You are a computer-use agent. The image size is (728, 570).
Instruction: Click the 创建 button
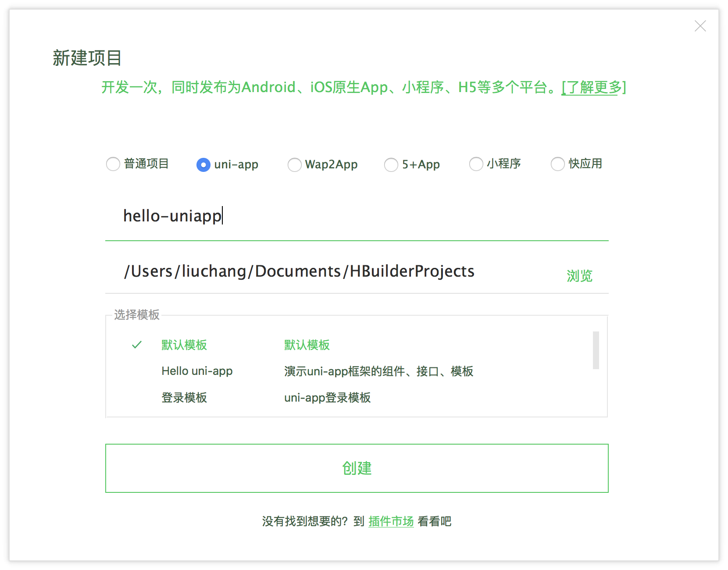pyautogui.click(x=357, y=468)
